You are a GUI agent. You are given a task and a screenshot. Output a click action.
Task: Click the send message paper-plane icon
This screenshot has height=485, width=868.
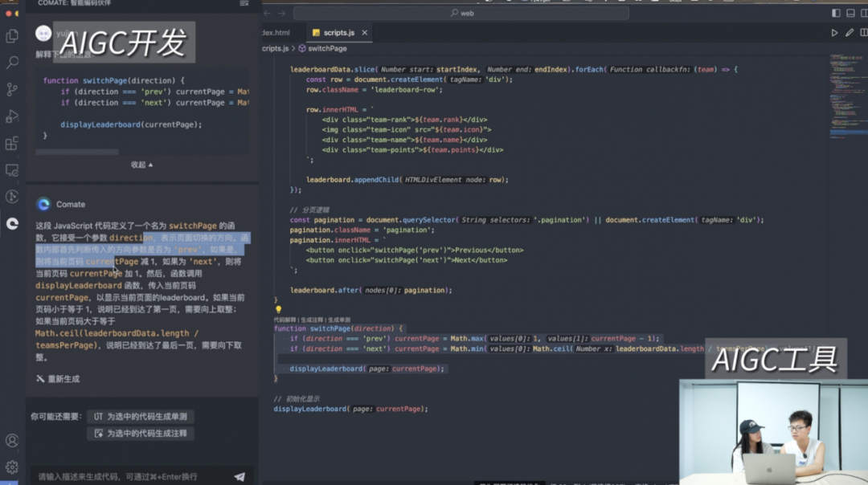click(240, 476)
